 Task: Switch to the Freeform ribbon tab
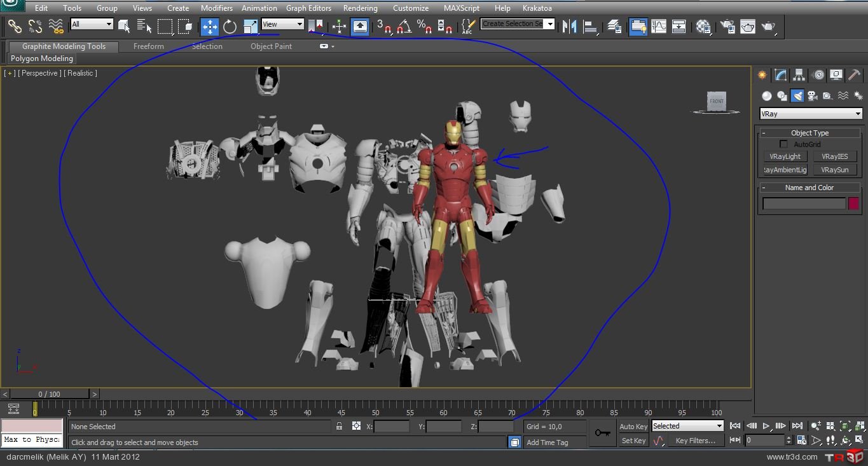pos(148,46)
